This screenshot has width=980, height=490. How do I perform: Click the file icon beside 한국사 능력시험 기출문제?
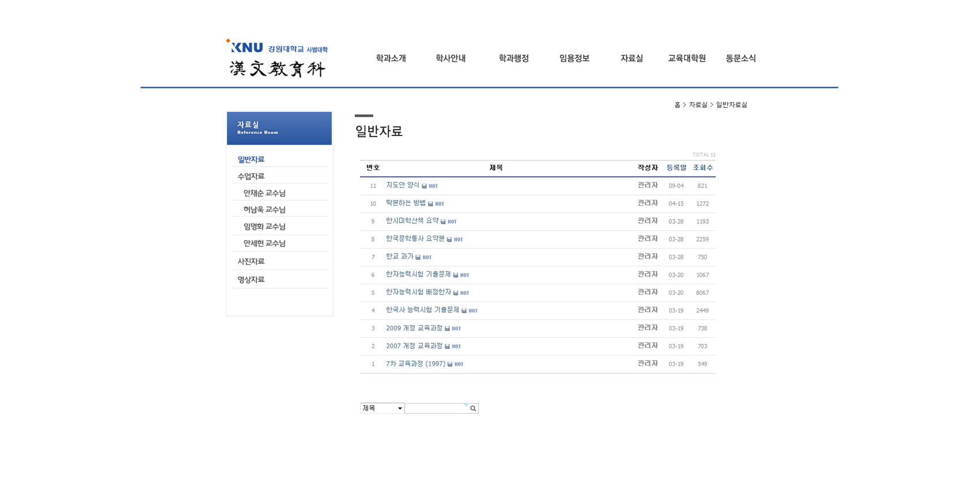[464, 311]
